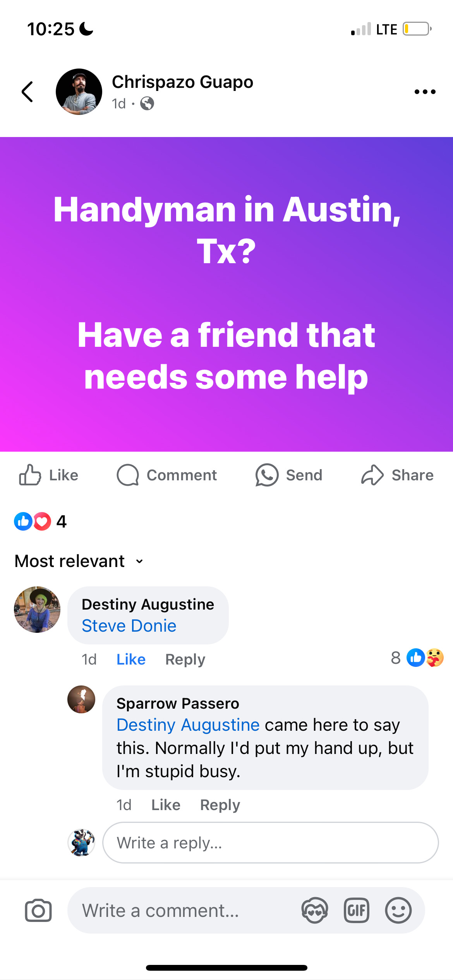Image resolution: width=453 pixels, height=980 pixels.
Task: Open the three-dot post options menu
Action: [425, 92]
